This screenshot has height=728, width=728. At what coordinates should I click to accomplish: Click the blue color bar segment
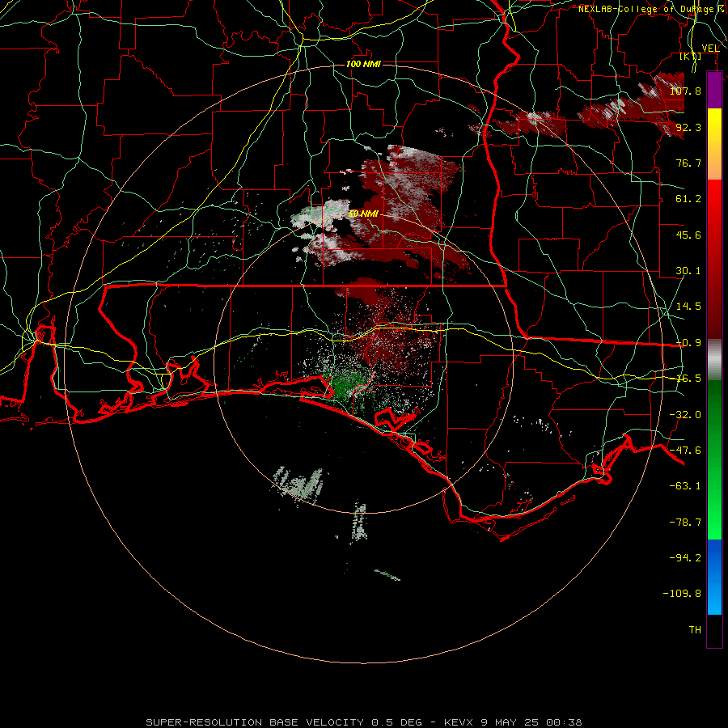click(x=714, y=577)
